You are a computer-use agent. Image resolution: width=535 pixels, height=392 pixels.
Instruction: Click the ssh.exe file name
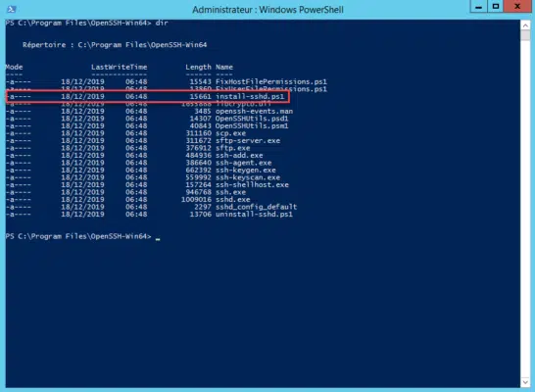point(230,192)
